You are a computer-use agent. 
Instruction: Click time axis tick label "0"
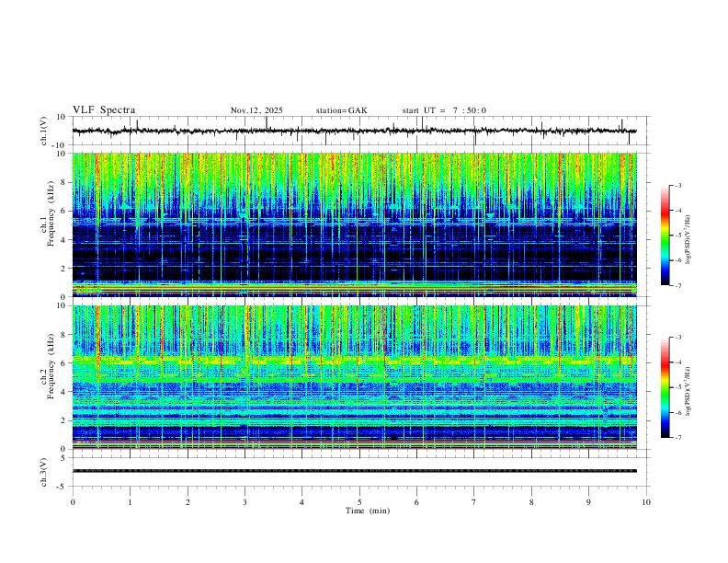pyautogui.click(x=73, y=502)
